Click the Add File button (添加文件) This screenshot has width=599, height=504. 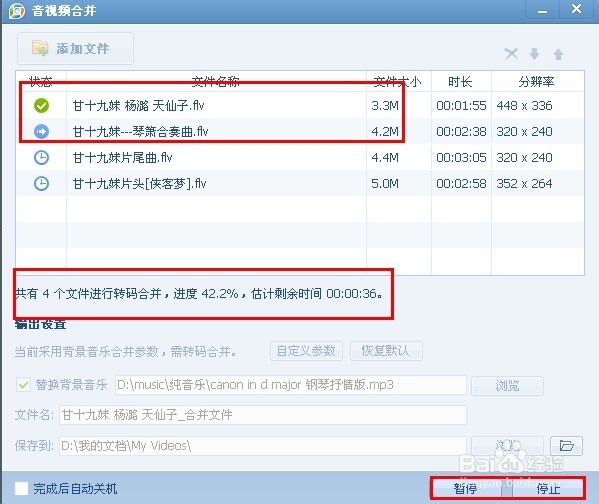pos(75,49)
